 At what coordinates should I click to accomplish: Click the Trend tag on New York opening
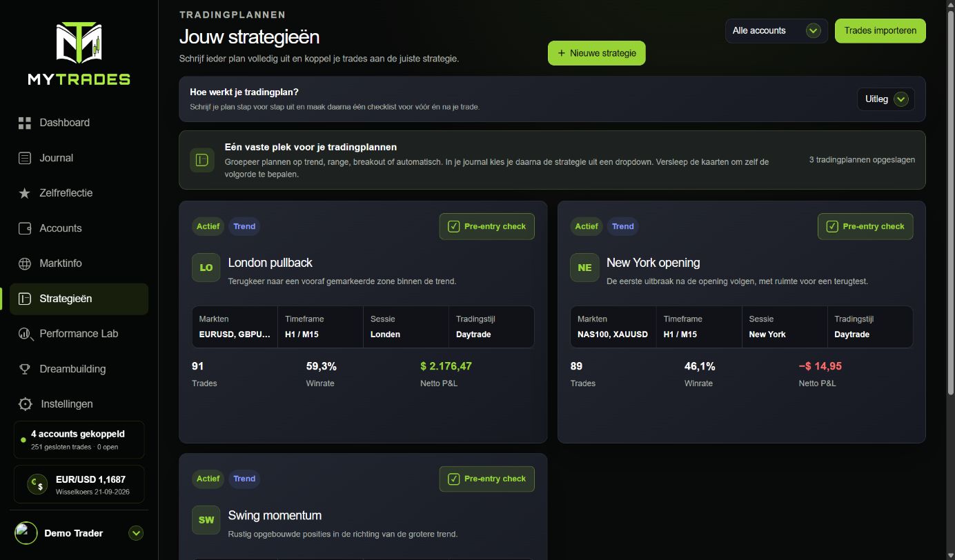pyautogui.click(x=622, y=226)
